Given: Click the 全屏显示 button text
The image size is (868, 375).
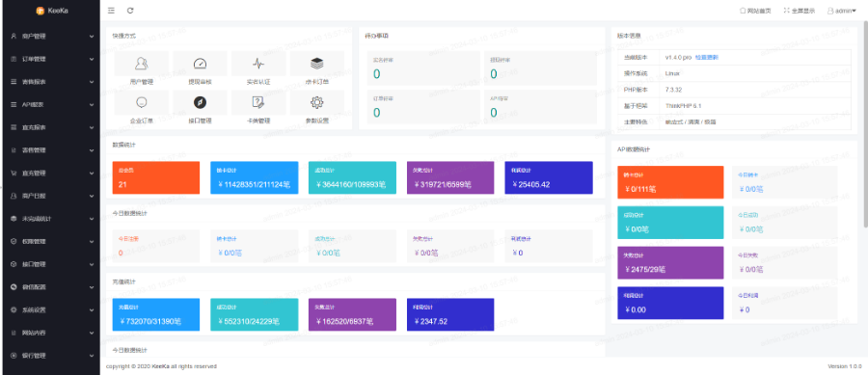Looking at the screenshot, I should [802, 11].
